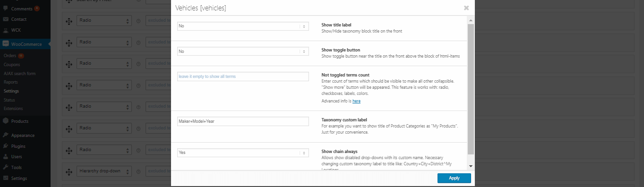Click the popup scrollbar down arrow
The image size is (644, 187).
click(470, 166)
